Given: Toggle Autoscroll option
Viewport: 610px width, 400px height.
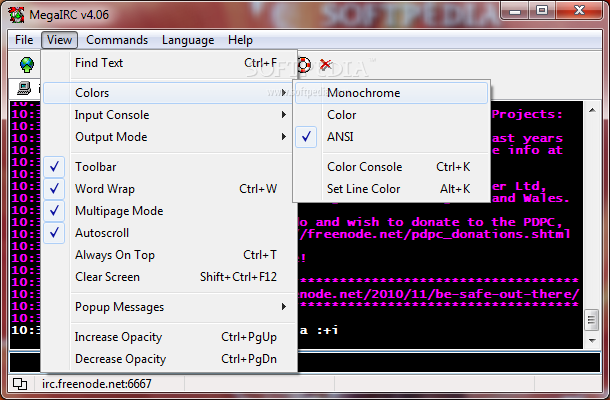Looking at the screenshot, I should 170,233.
